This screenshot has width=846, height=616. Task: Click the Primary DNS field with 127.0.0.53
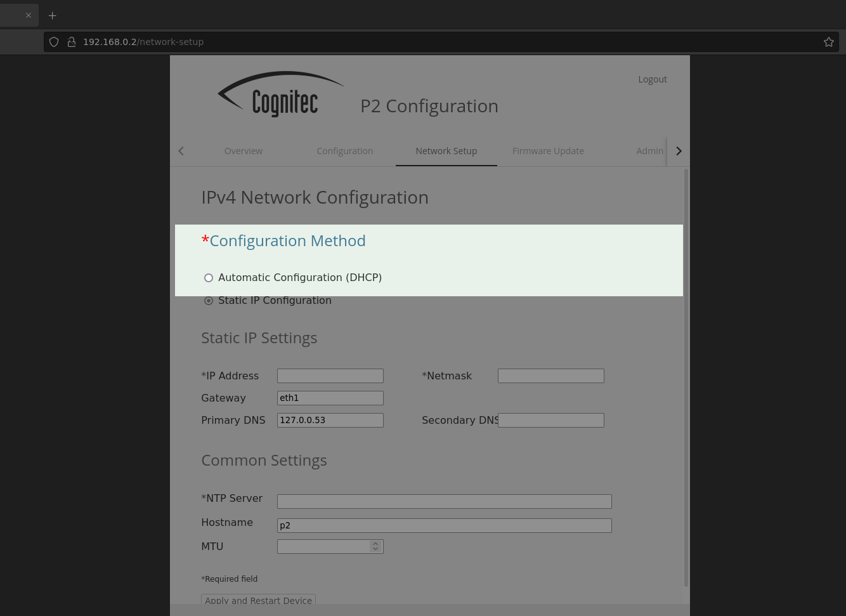click(x=330, y=420)
